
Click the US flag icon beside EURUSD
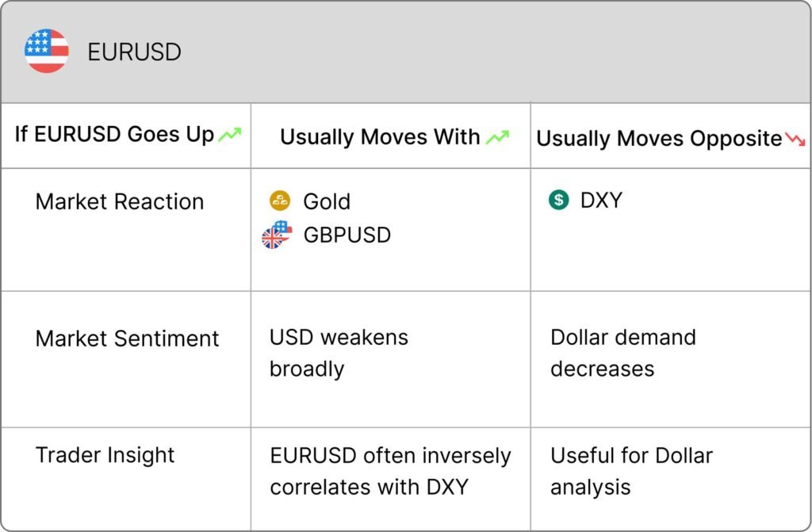(x=47, y=51)
